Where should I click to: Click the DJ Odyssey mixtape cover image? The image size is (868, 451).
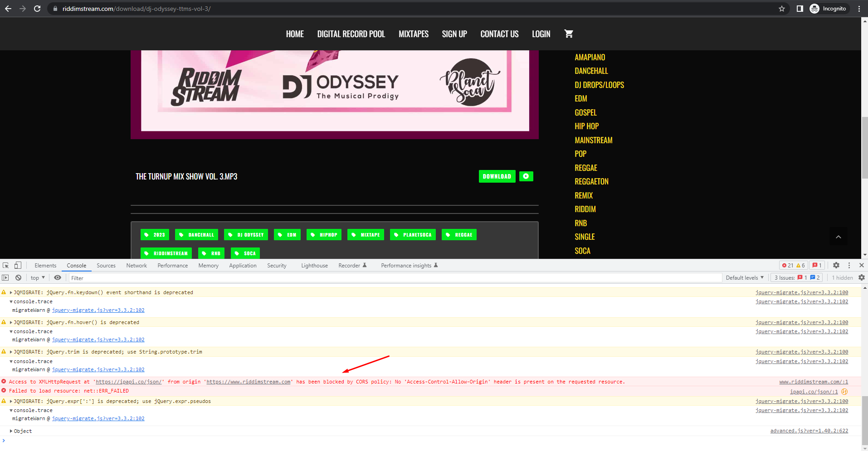coord(335,94)
